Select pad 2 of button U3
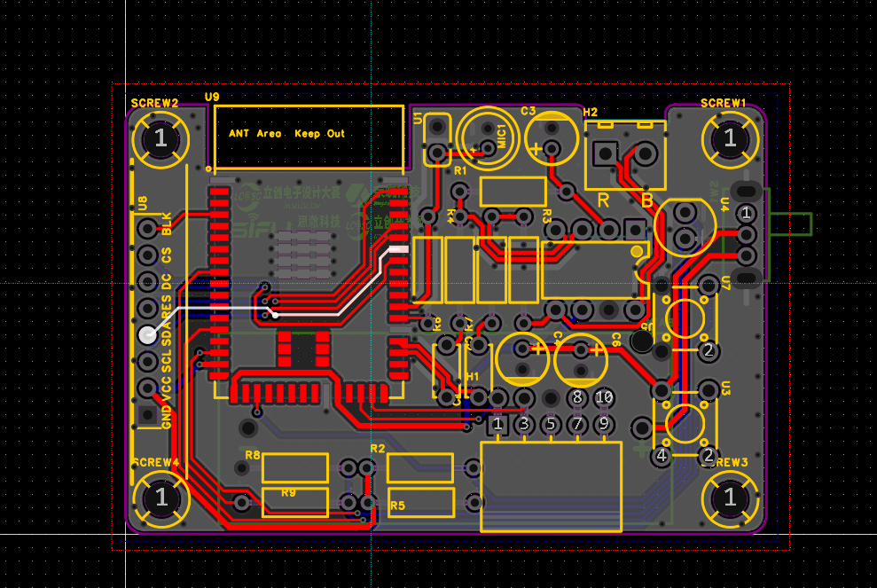This screenshot has height=588, width=877. tap(709, 455)
